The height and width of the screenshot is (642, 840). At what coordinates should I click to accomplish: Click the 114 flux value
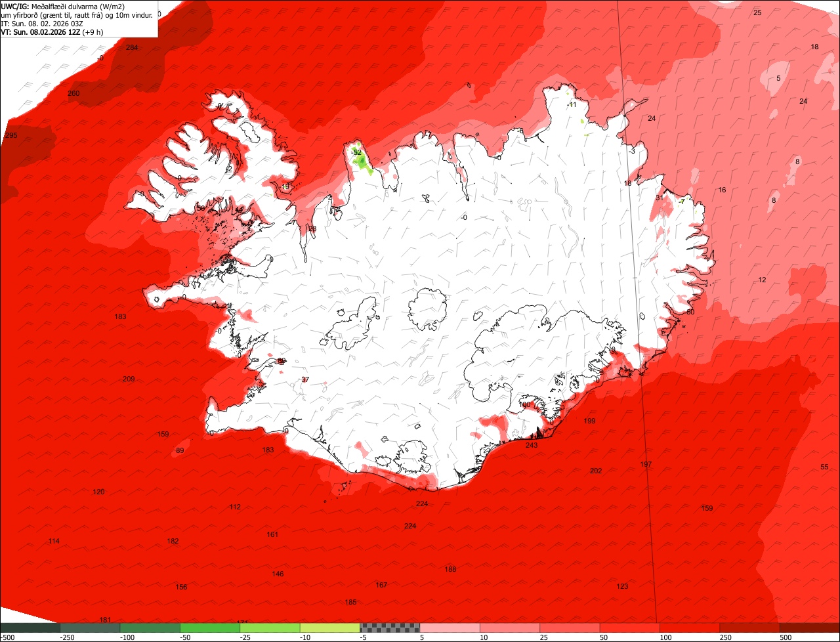coord(54,542)
